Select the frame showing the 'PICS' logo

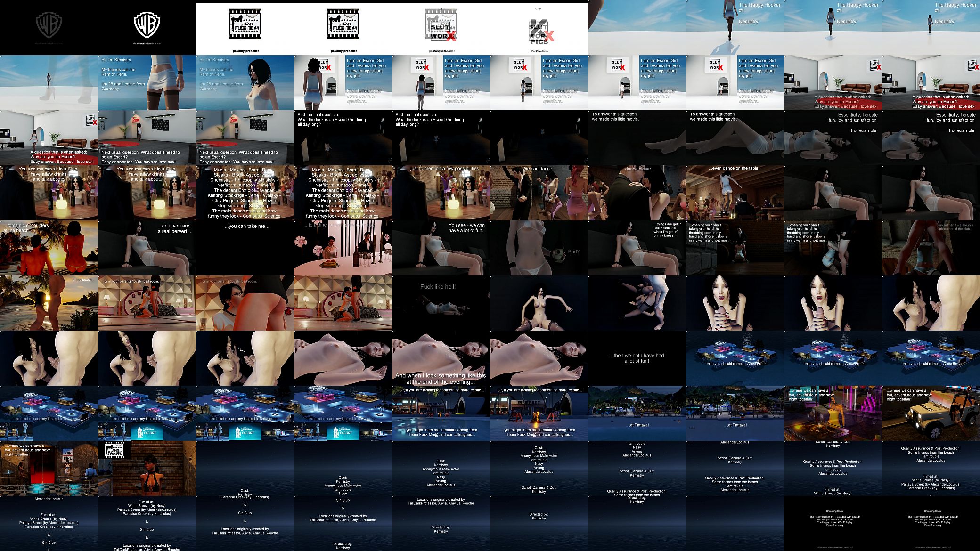539,27
